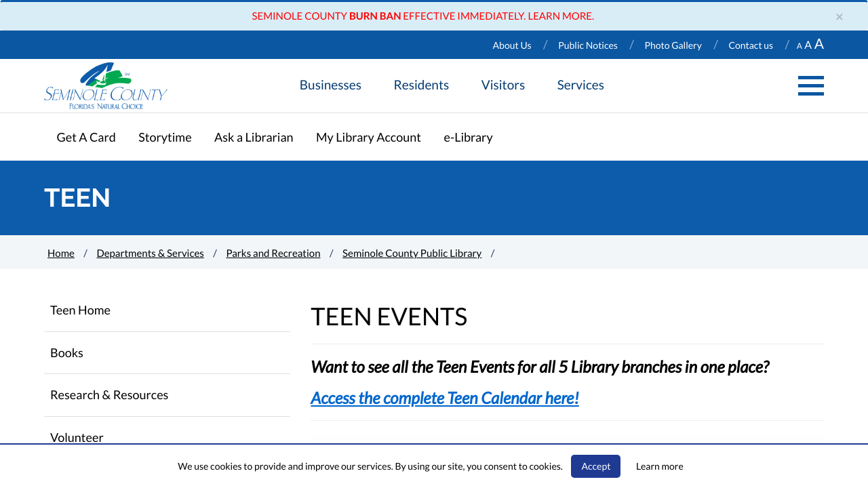Screen dimensions: 868x488
Task: Select Ask a Librarian
Action: 254,137
